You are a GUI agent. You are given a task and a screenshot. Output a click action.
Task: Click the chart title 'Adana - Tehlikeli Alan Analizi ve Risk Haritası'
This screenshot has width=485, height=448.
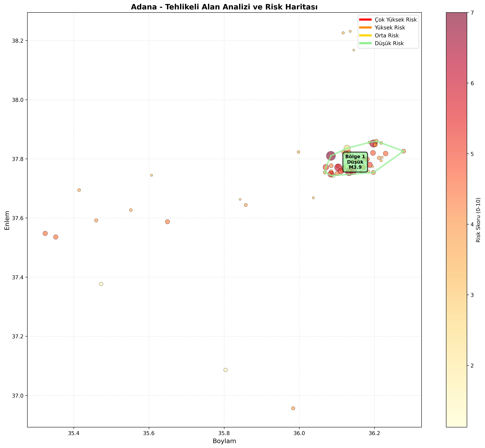(224, 7)
